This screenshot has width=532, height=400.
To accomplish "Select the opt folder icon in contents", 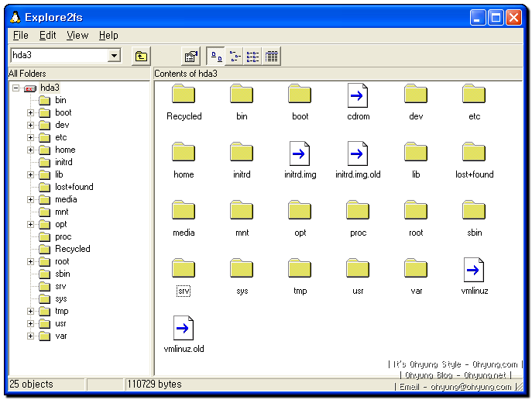I will click(300, 210).
